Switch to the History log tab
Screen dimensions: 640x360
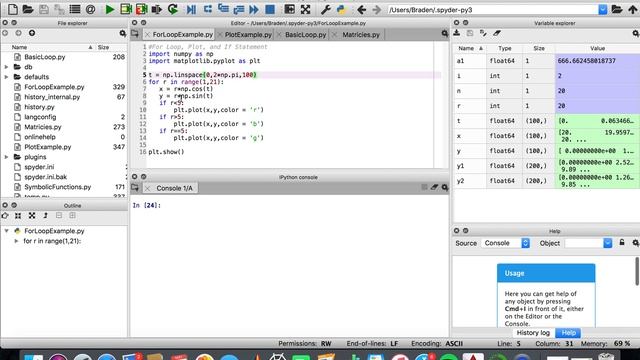point(533,333)
